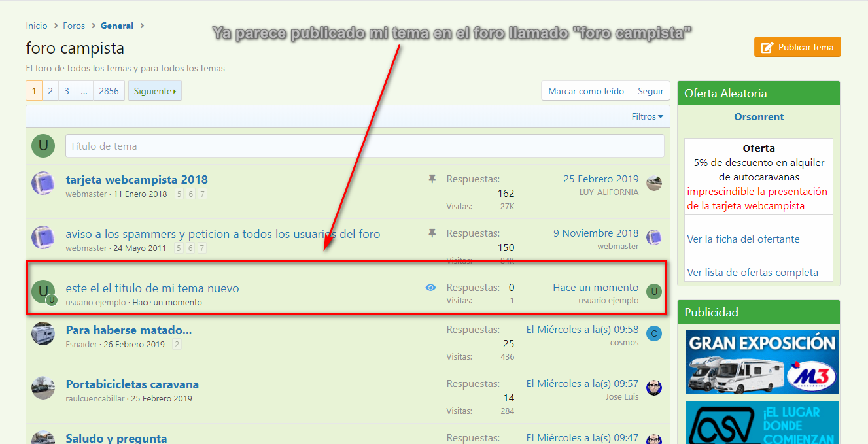
Task: Open page 2 of Para haberse matado thread
Action: 177,344
